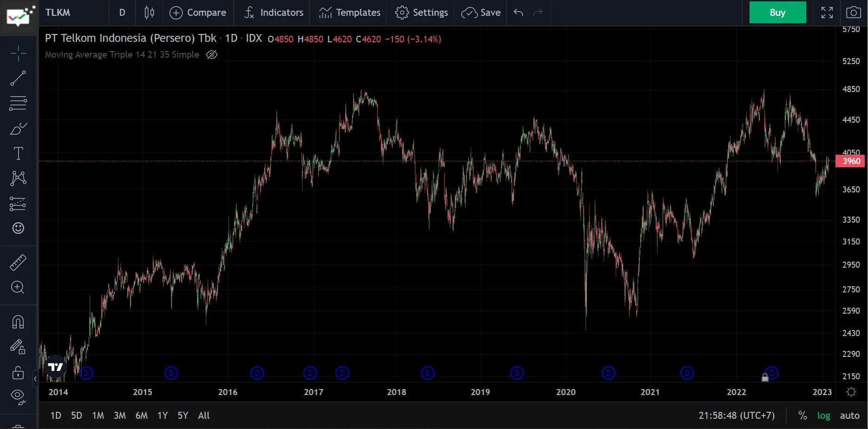Select the 1D date range
Viewport: 868px width, 429px height.
pyautogui.click(x=56, y=416)
